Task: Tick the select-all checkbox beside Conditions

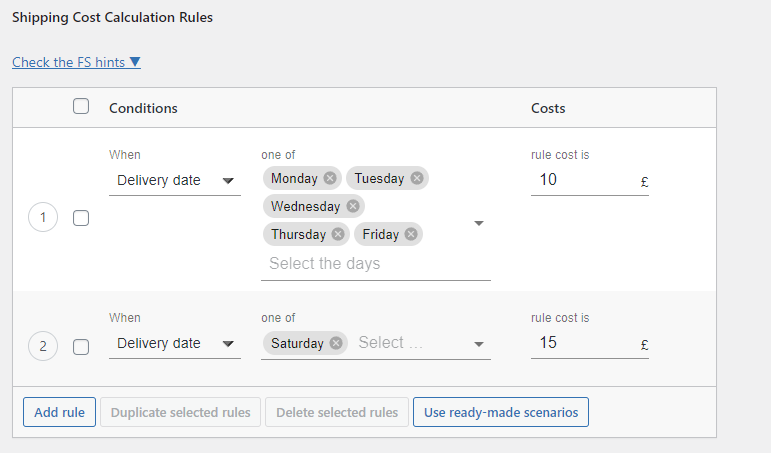Action: coord(81,106)
